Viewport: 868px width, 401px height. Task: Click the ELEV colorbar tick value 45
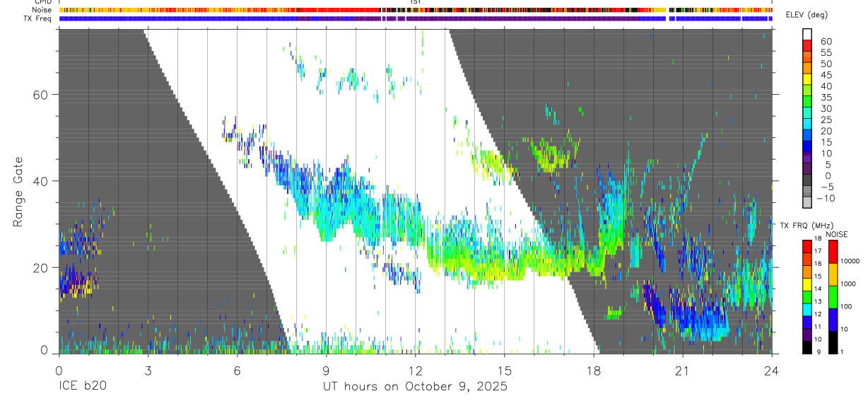click(x=826, y=75)
